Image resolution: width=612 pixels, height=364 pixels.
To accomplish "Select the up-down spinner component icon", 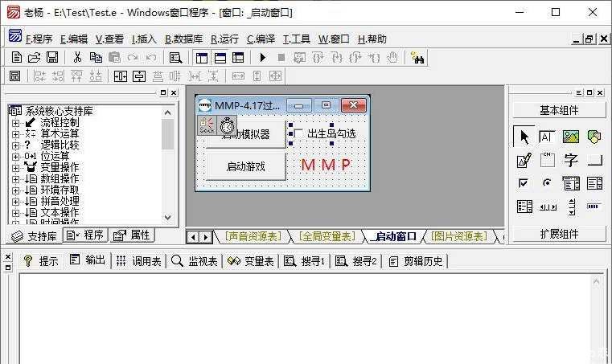I will coord(572,207).
